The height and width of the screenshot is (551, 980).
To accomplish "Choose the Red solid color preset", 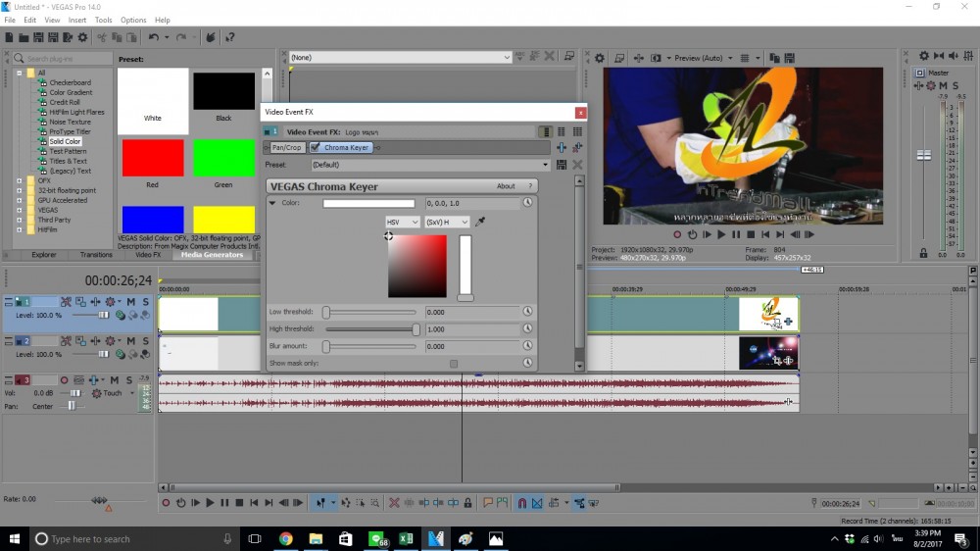I will point(153,158).
